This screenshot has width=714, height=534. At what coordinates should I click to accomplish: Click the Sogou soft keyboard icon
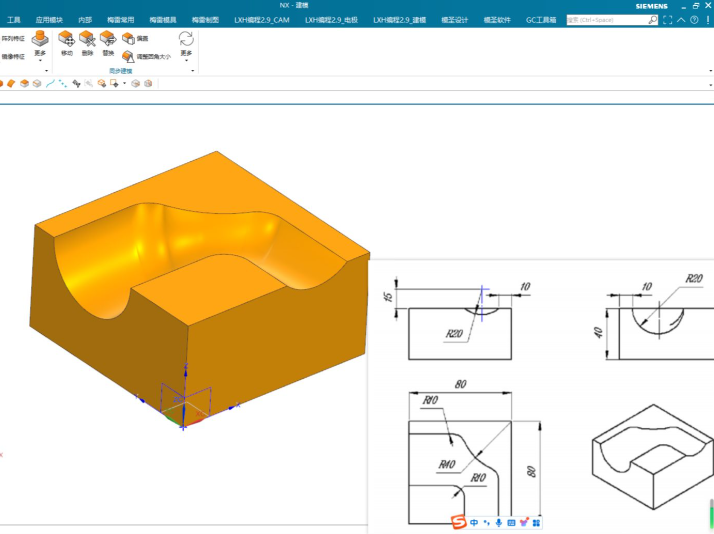click(511, 523)
